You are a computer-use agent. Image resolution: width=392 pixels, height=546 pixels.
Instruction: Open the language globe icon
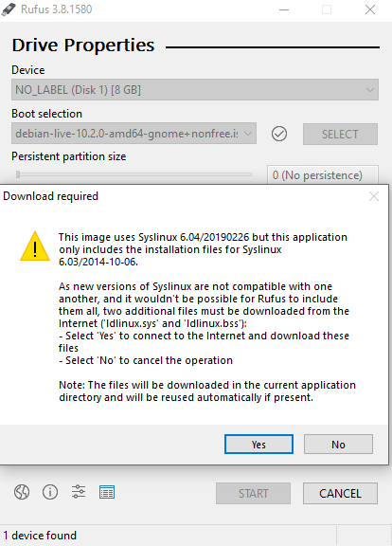pos(22,492)
